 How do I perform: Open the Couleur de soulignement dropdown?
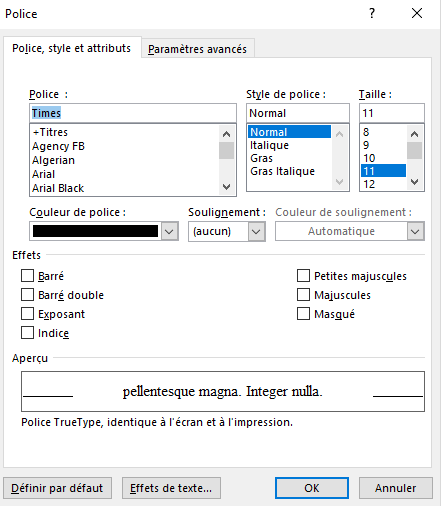point(415,231)
